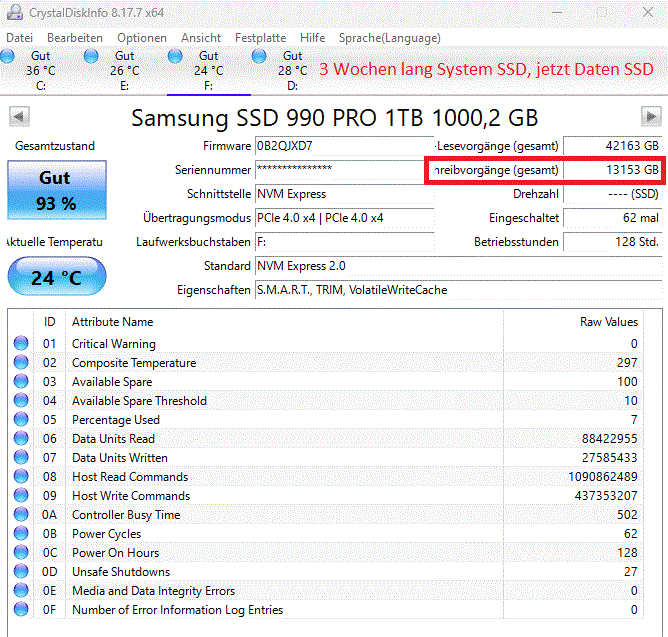The image size is (668, 637).
Task: Click the Laufwerksbuchstaben field F:
Action: (x=345, y=242)
